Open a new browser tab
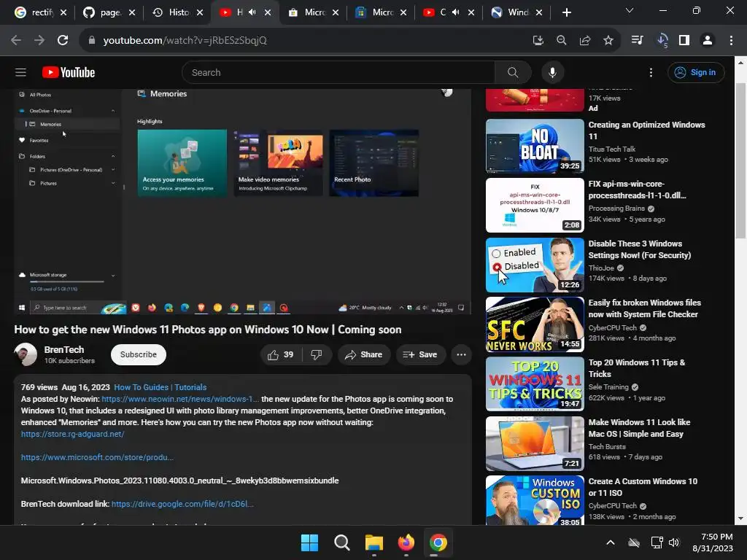 pos(566,13)
